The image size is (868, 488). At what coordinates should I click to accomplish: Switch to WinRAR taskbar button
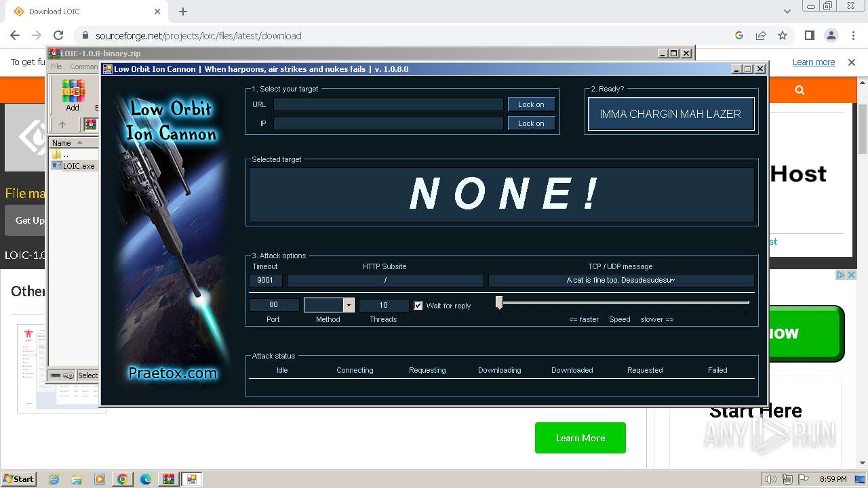point(168,479)
